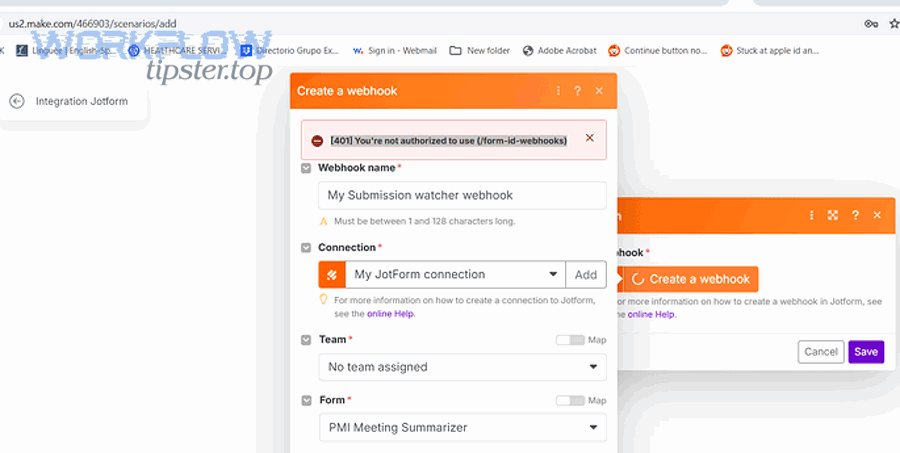
Task: Click the Integration Jotform scenario title
Action: pyautogui.click(x=82, y=101)
